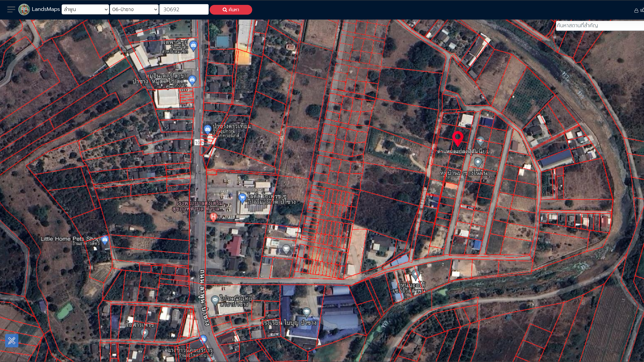The image size is (644, 362).
Task: Open the measure tool icon
Action: tap(12, 340)
